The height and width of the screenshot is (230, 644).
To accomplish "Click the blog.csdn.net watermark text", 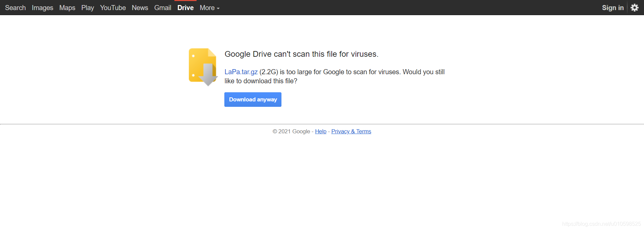I will point(601,224).
